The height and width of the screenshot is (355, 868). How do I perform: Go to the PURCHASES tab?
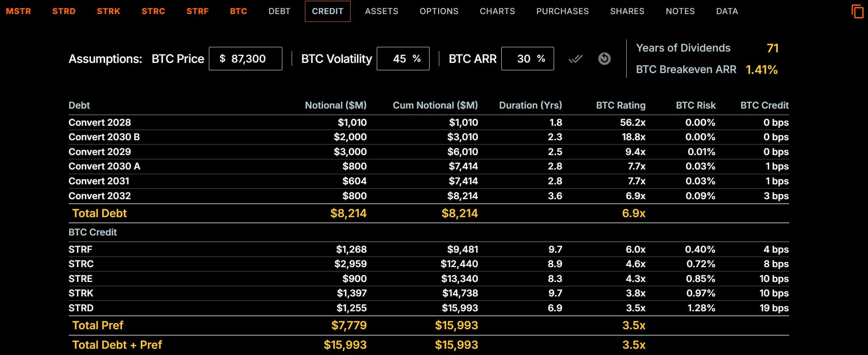562,11
